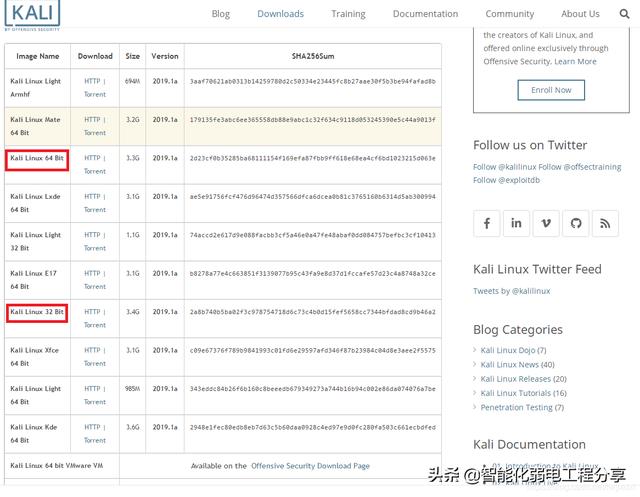Open the Downloads menu
The image size is (640, 497).
point(280,14)
